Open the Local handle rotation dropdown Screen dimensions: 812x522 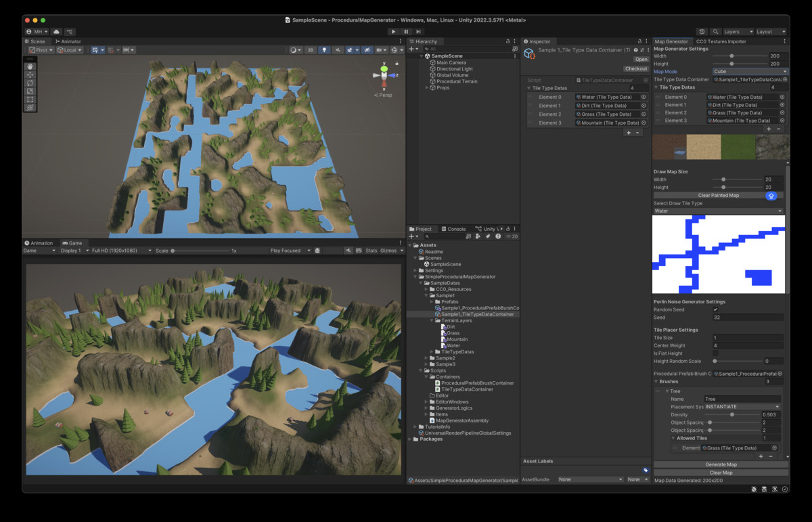coord(70,50)
